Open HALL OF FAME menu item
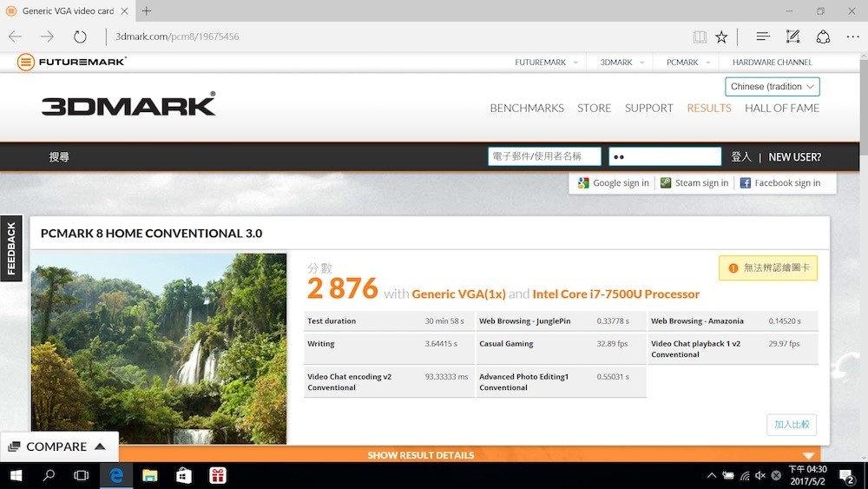868x489 pixels. [782, 108]
